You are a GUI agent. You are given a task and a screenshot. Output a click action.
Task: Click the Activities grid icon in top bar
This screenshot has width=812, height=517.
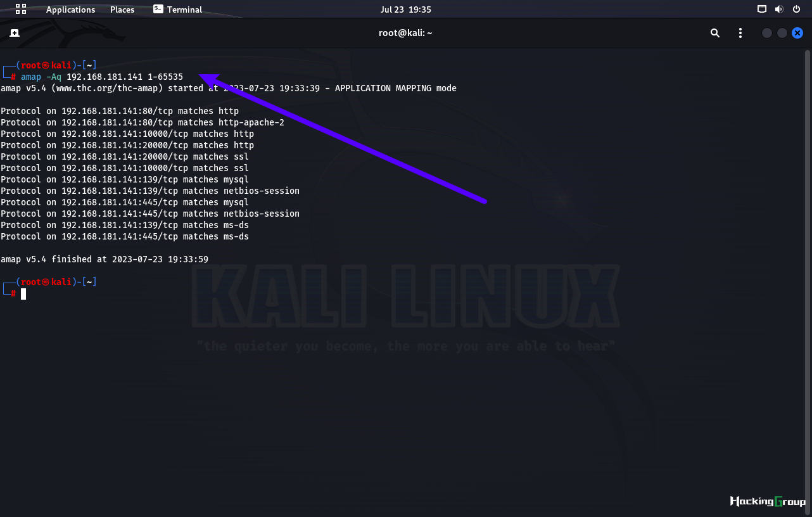click(21, 9)
